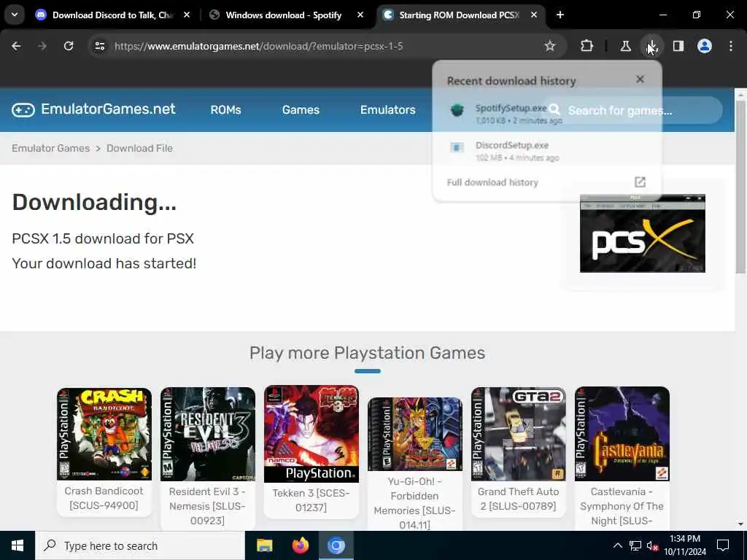Open the ROMs menu

pos(226,110)
